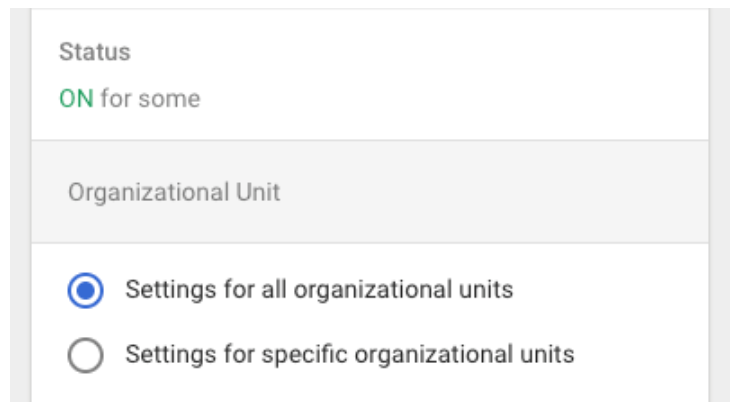Choose the specific organizational units radio button

(x=85, y=355)
